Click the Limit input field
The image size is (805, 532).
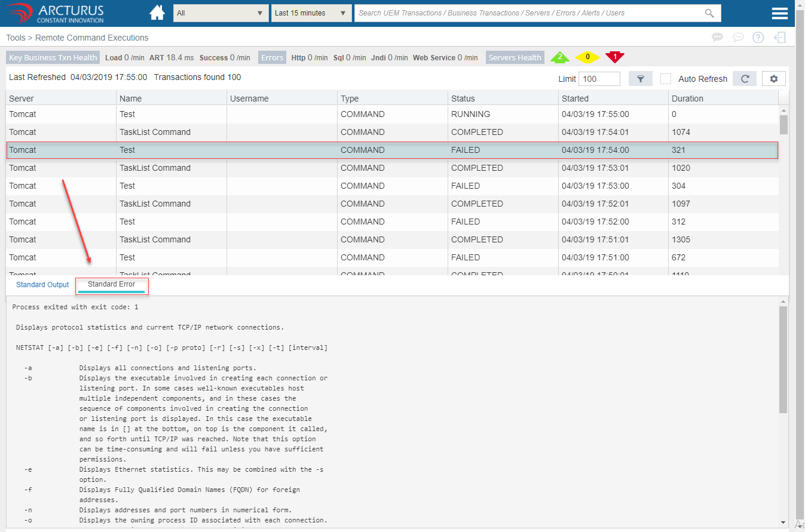pos(599,79)
